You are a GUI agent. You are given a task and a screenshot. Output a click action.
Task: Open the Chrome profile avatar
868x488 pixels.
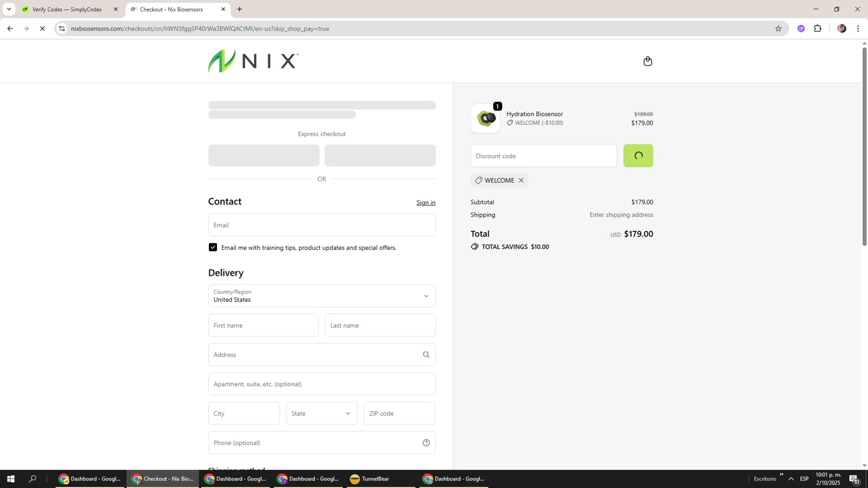tap(841, 28)
